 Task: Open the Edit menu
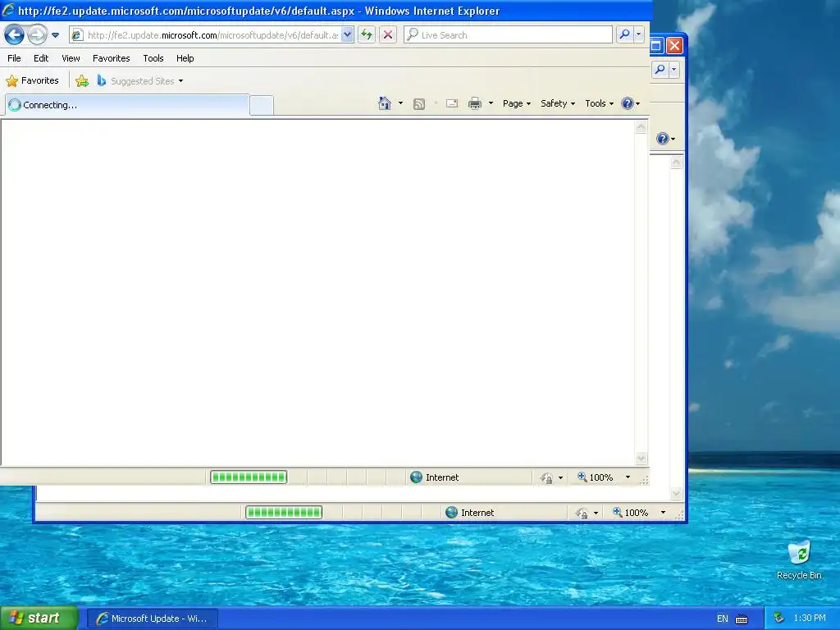[41, 58]
